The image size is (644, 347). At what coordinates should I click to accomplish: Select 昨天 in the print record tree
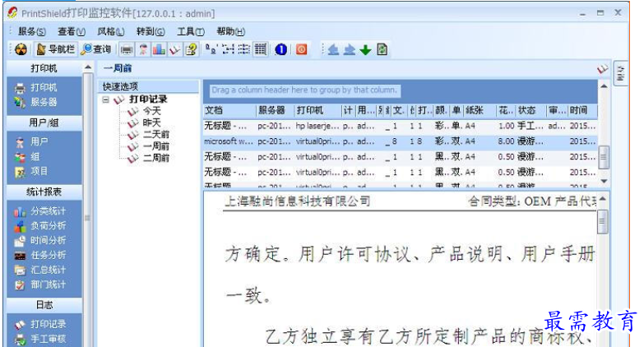pos(151,123)
